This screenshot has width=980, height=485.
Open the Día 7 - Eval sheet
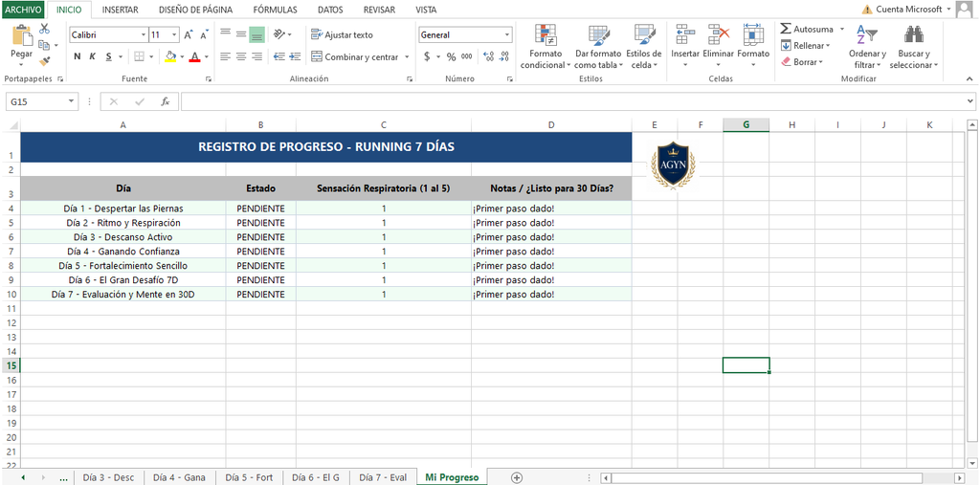[x=383, y=477]
